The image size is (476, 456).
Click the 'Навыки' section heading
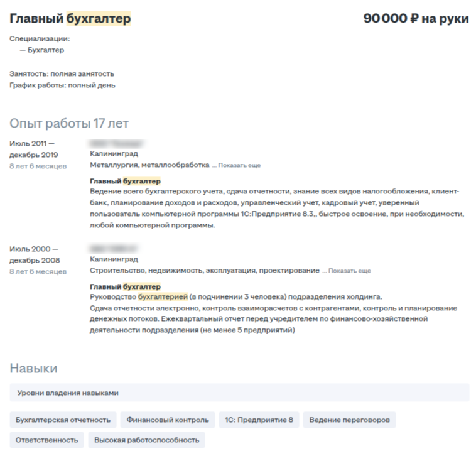pos(34,368)
